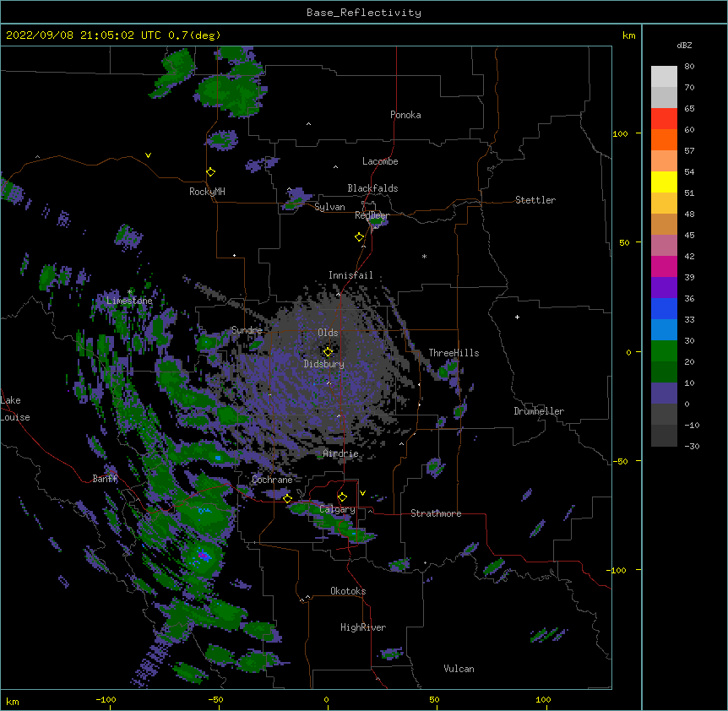Click the ThreeHills label

pos(454,353)
